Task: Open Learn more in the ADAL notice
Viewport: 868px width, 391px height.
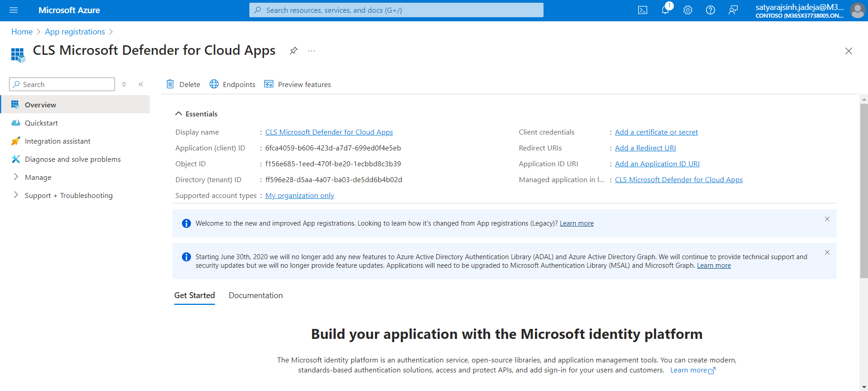Action: tap(714, 265)
